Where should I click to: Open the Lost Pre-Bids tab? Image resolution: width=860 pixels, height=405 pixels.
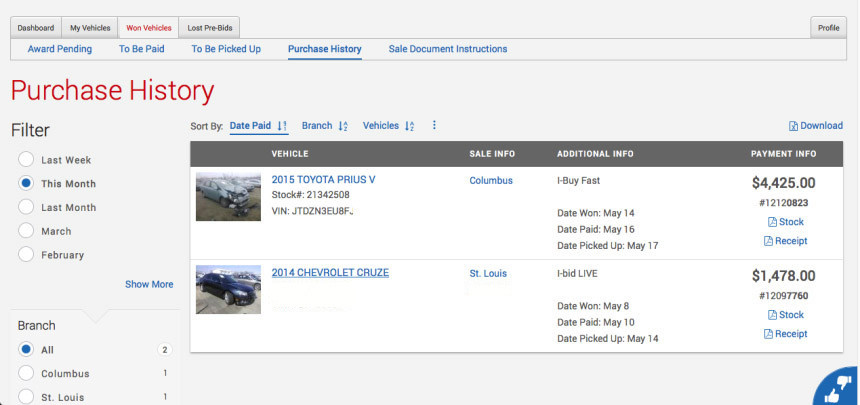click(x=209, y=28)
